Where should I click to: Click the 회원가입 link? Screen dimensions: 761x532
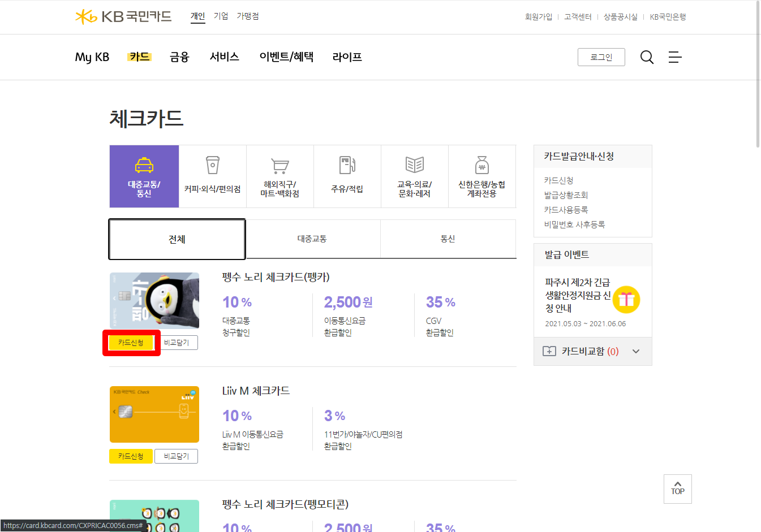click(539, 17)
